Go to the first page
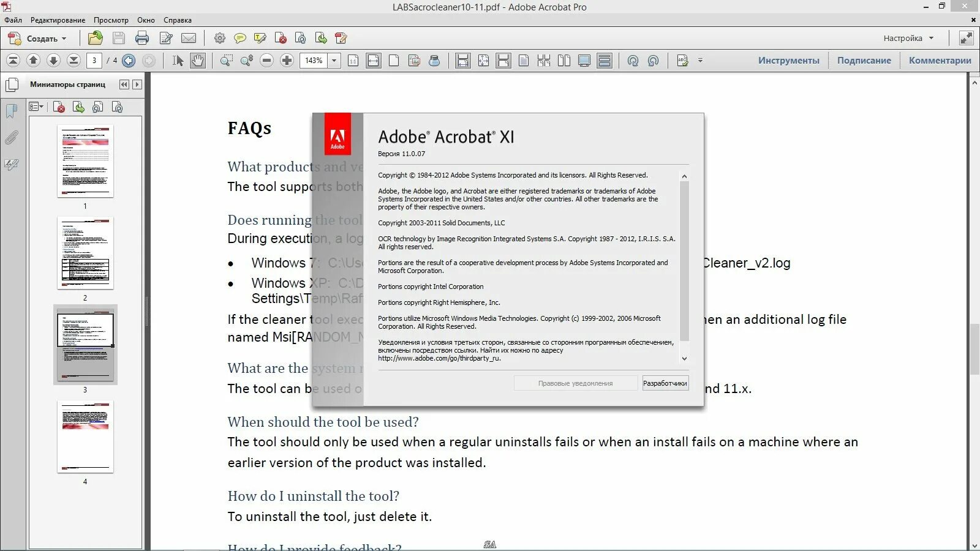The width and height of the screenshot is (980, 551). pos(13,60)
